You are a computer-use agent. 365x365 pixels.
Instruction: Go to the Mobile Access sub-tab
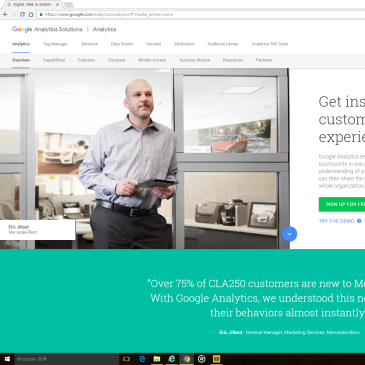pyautogui.click(x=152, y=60)
